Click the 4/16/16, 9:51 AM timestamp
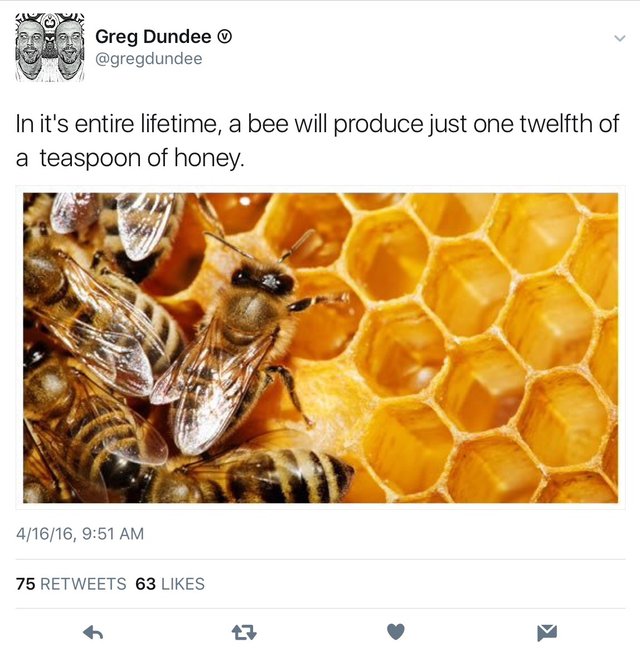The image size is (640, 656). [80, 534]
